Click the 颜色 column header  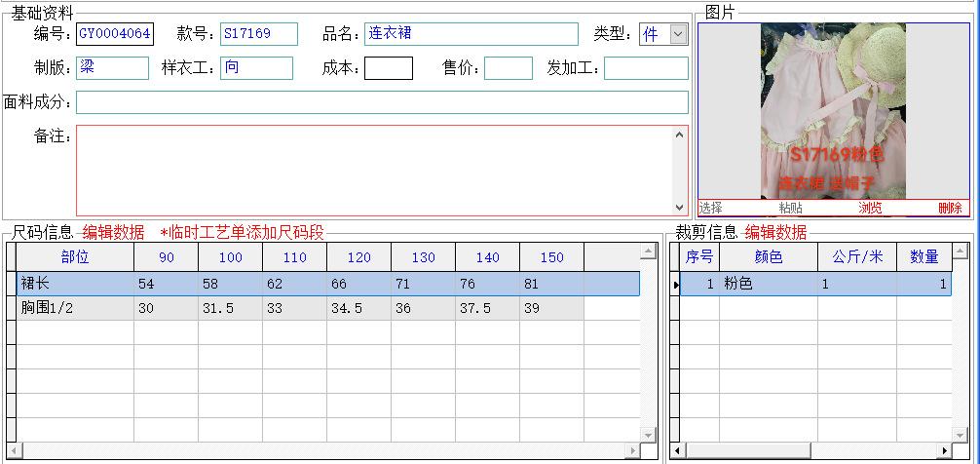(769, 257)
